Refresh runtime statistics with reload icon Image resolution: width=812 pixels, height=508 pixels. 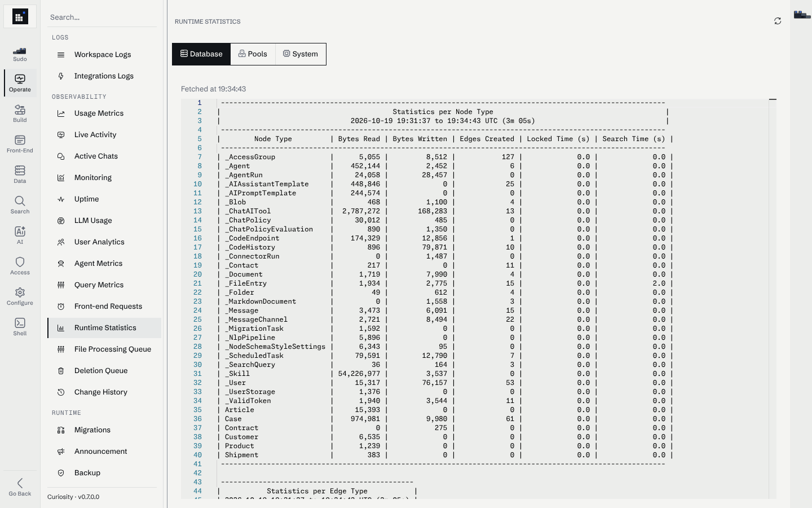point(778,21)
